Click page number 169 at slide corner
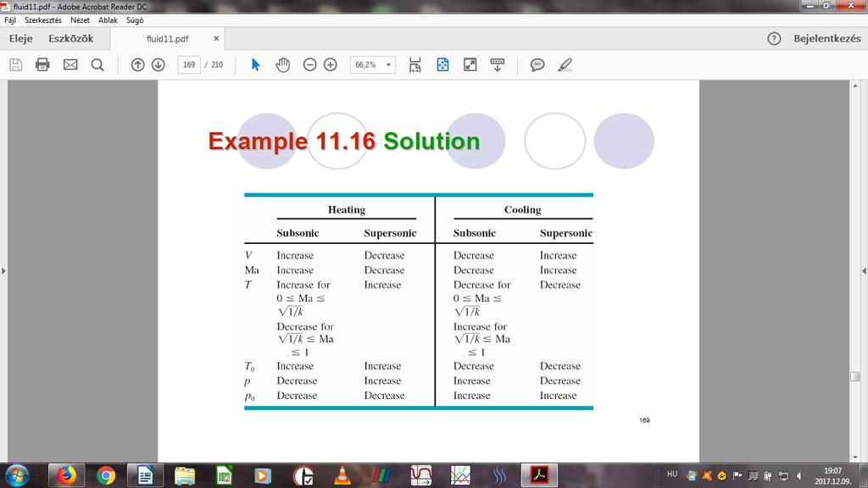Screen dimensions: 868x488 [x=644, y=420]
